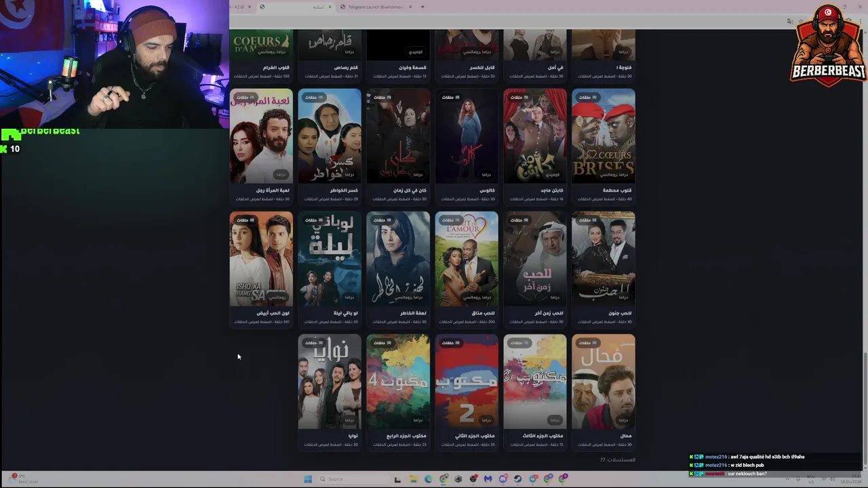The height and width of the screenshot is (488, 868).
Task: Click the title text قلوب الغرام
Action: (276, 68)
